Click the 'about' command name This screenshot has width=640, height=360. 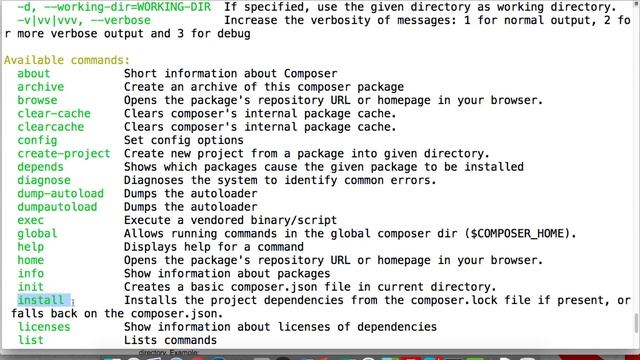click(x=33, y=73)
